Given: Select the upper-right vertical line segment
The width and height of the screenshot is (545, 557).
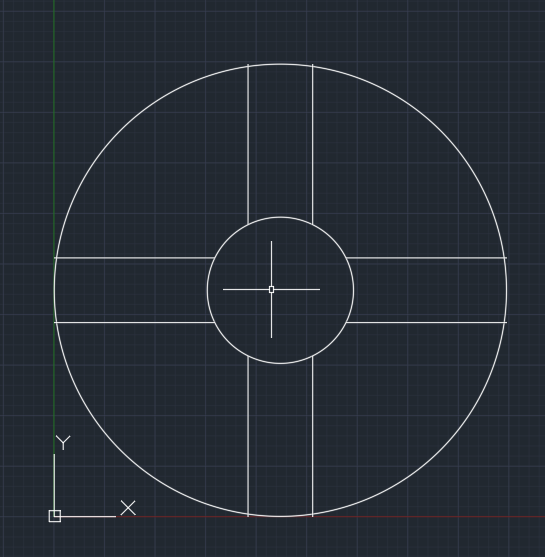Looking at the screenshot, I should (313, 144).
